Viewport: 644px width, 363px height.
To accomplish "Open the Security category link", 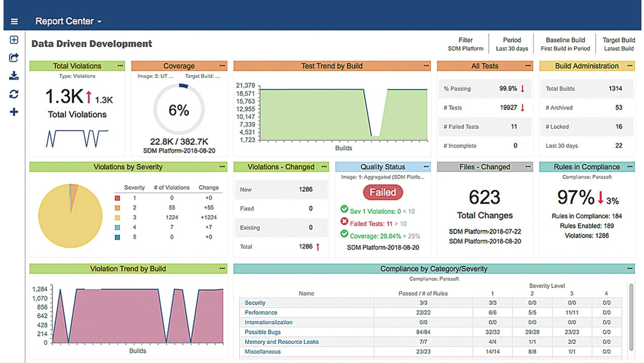I will tap(255, 303).
